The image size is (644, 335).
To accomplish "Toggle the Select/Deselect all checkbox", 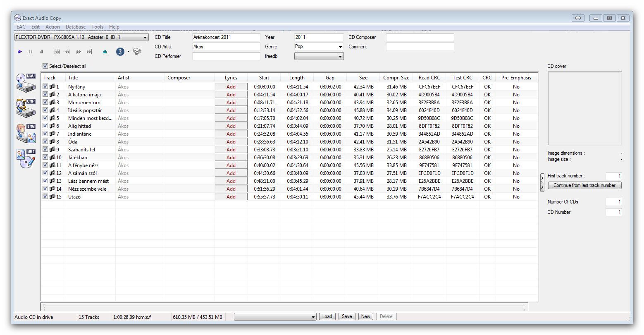I will (45, 66).
